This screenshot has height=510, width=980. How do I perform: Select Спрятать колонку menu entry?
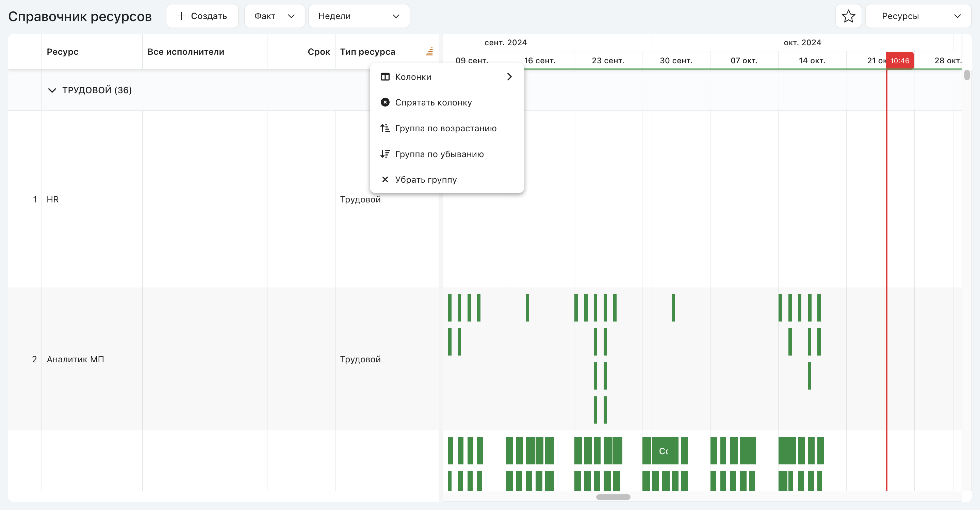tap(447, 102)
